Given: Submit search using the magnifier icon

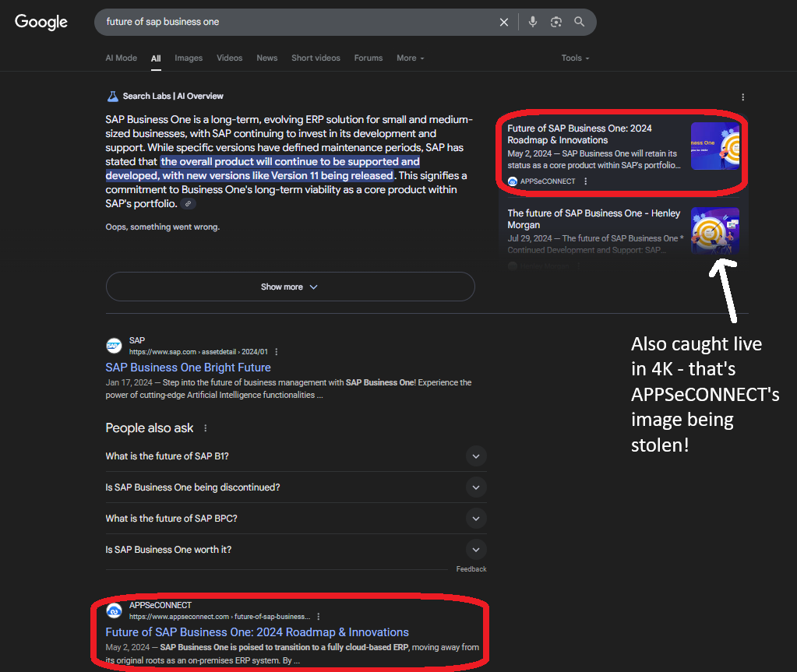Looking at the screenshot, I should (579, 22).
